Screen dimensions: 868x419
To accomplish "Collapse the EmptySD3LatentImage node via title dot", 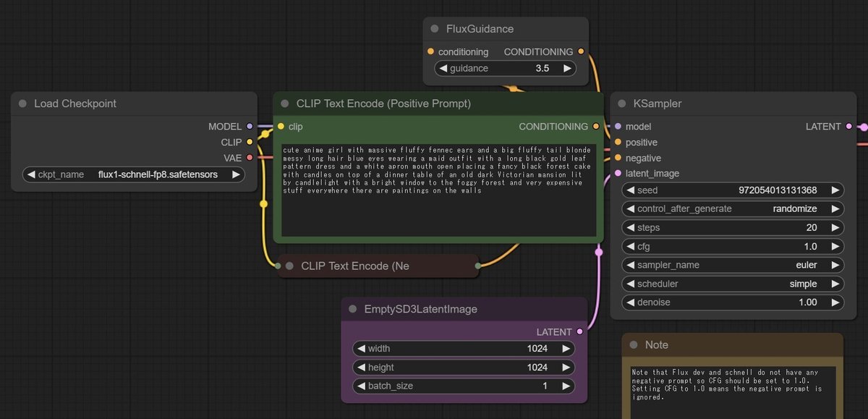I will (353, 309).
